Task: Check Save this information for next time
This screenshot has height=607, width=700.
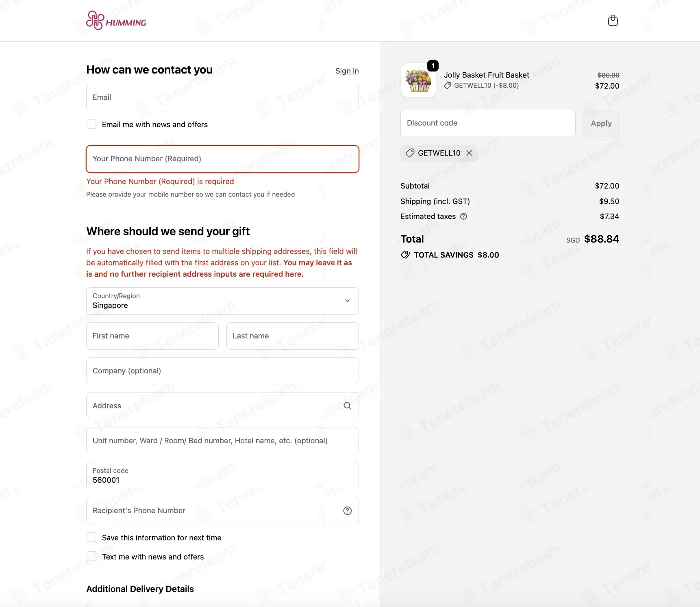Action: [91, 538]
